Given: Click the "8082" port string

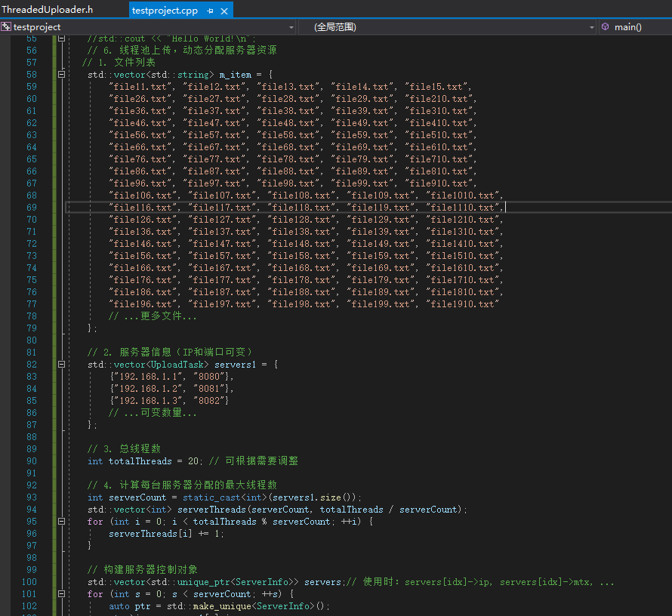Looking at the screenshot, I should point(208,401).
